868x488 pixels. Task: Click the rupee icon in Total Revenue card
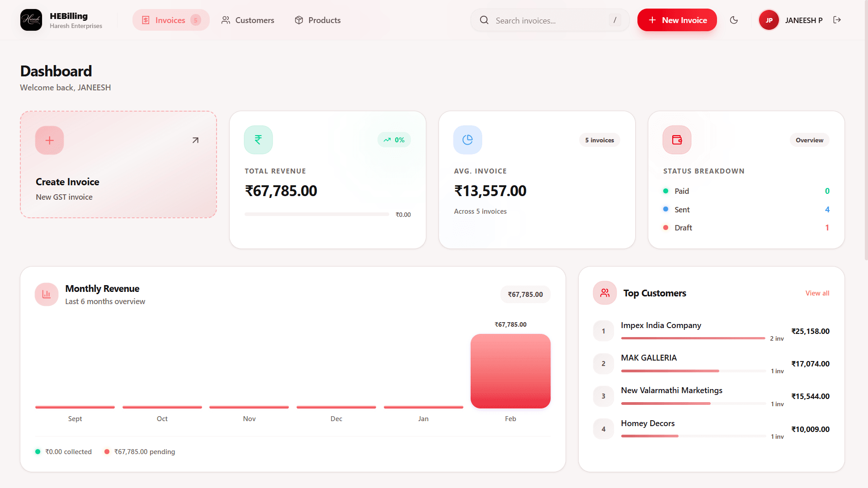tap(258, 140)
